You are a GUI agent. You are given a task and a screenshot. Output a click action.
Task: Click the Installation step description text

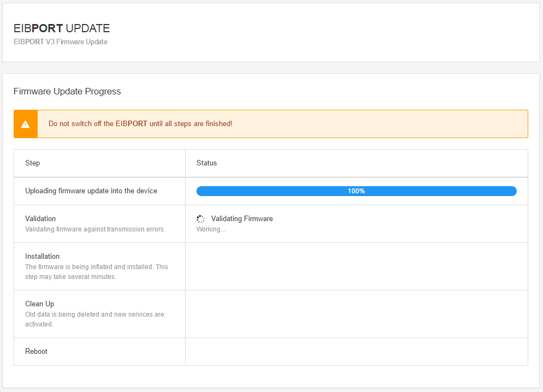point(96,272)
